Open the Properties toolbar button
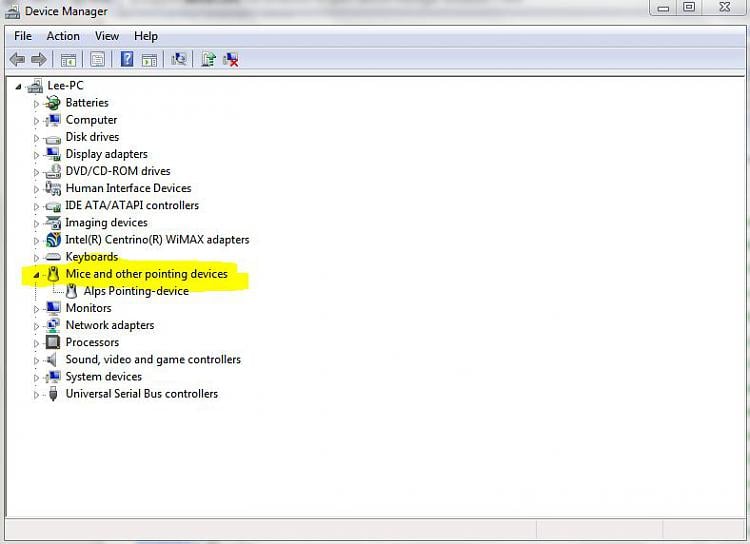The width and height of the screenshot is (750, 544). coord(98,60)
